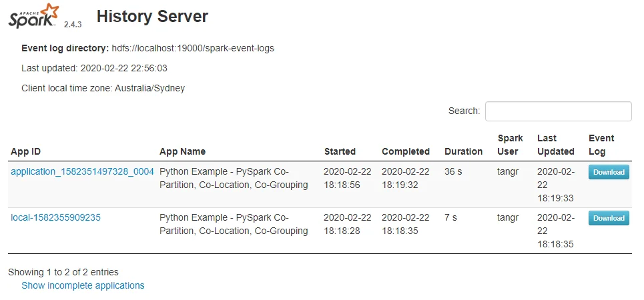Sort table by App Name column header
644x300 pixels.
tap(182, 151)
